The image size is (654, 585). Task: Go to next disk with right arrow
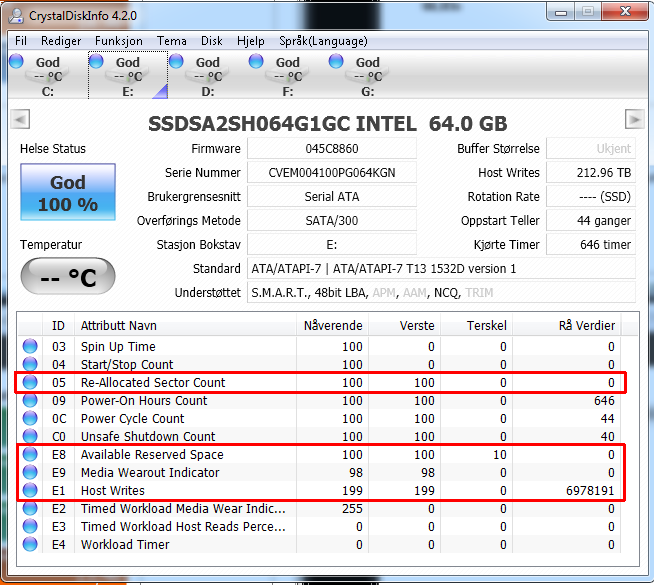(x=634, y=119)
